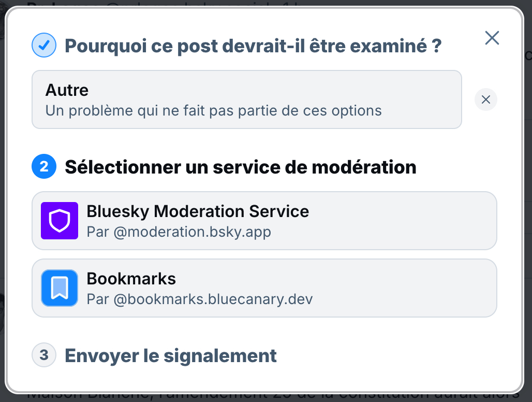Expand "Sélectionner un service de modération" heading
Screen dimensions: 532x402
240,167
